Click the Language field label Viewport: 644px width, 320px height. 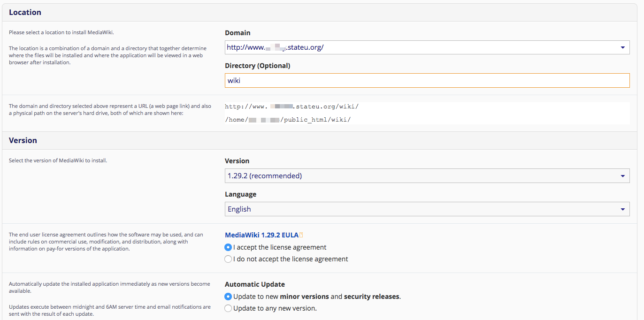point(241,194)
